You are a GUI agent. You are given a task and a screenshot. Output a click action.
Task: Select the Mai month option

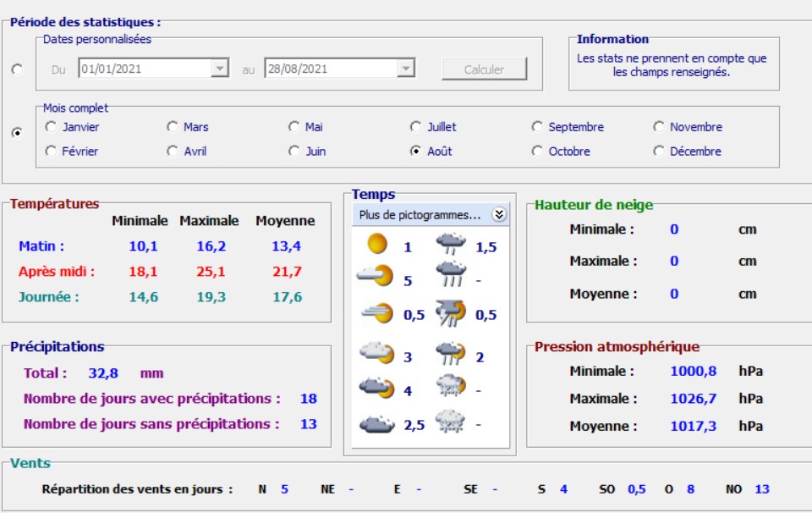tap(294, 127)
